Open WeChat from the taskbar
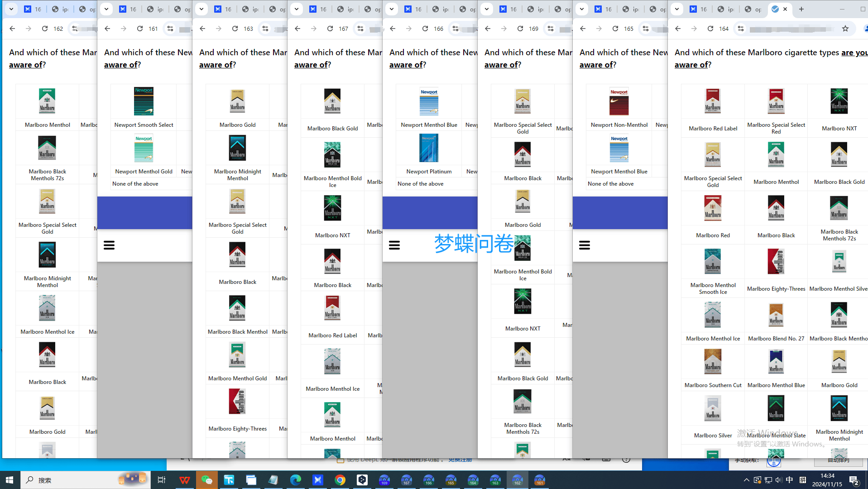 pyautogui.click(x=207, y=480)
